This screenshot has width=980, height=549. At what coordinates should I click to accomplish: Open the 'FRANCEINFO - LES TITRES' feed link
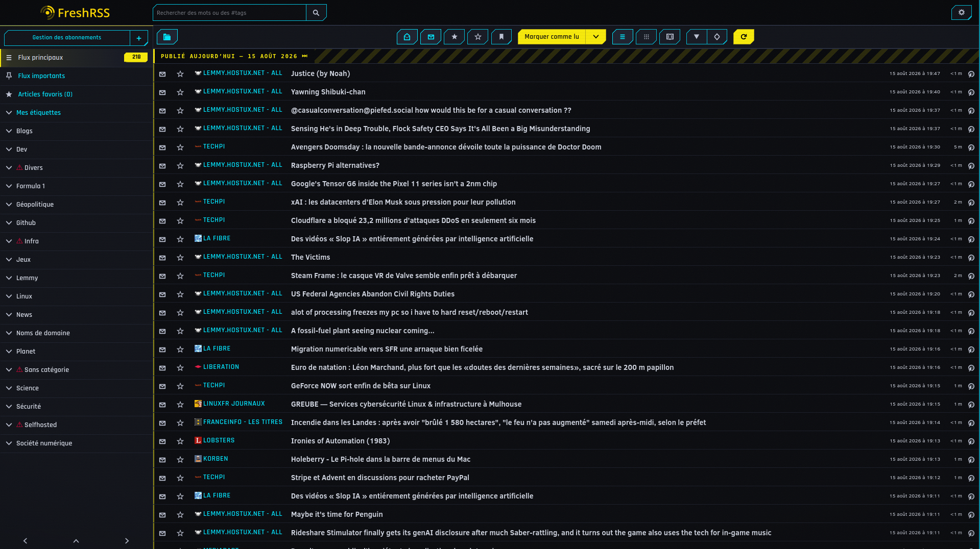[x=243, y=422]
